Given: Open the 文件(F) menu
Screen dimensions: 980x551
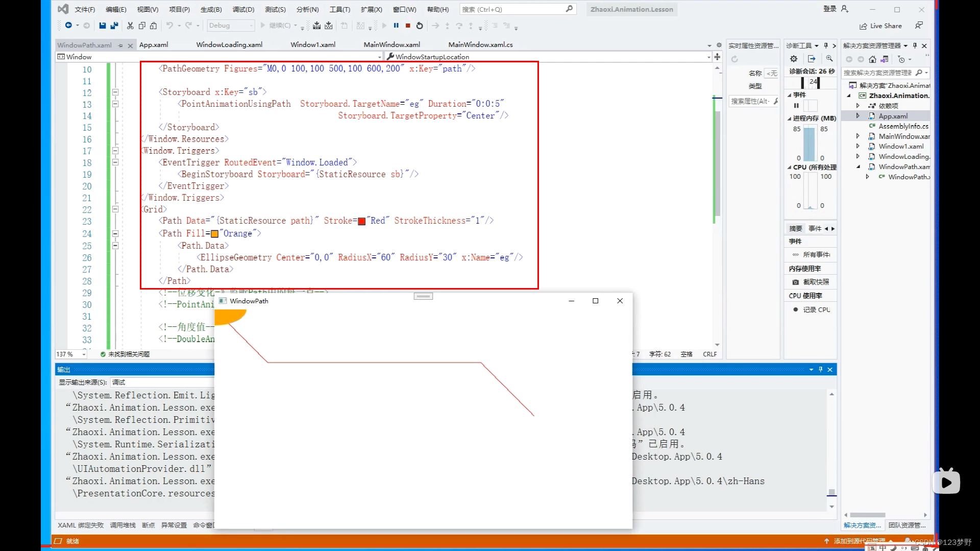Looking at the screenshot, I should pyautogui.click(x=85, y=9).
